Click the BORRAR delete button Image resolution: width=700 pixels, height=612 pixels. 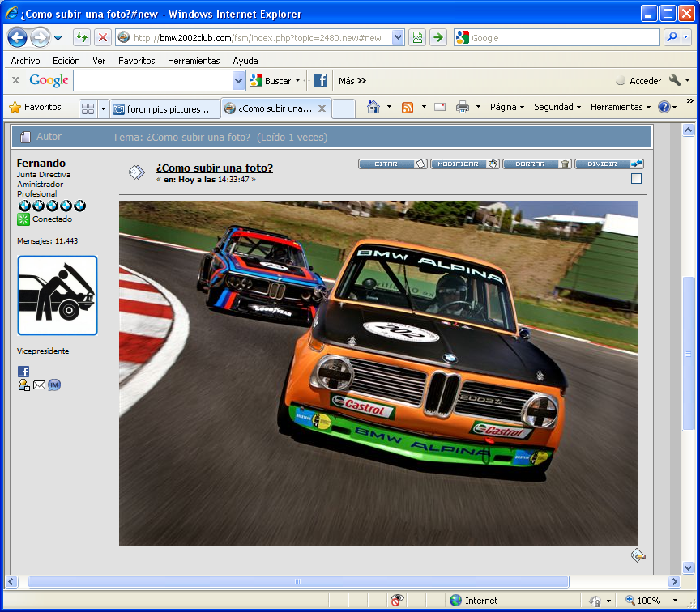(537, 164)
